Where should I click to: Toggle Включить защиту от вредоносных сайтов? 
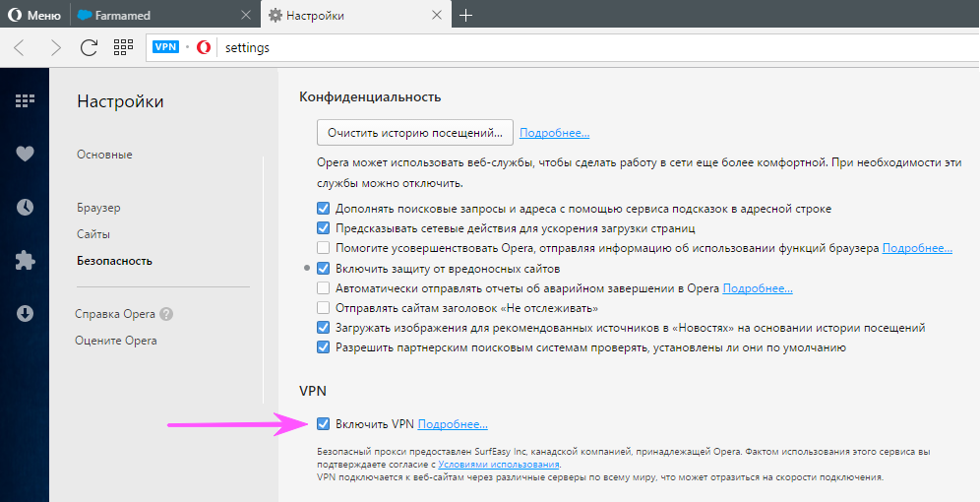point(323,268)
